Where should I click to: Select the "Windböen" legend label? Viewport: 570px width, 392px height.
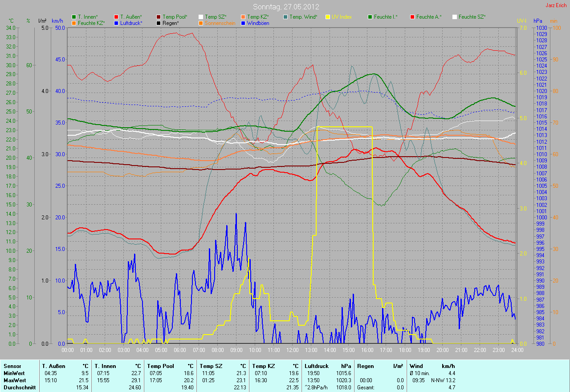[x=258, y=23]
